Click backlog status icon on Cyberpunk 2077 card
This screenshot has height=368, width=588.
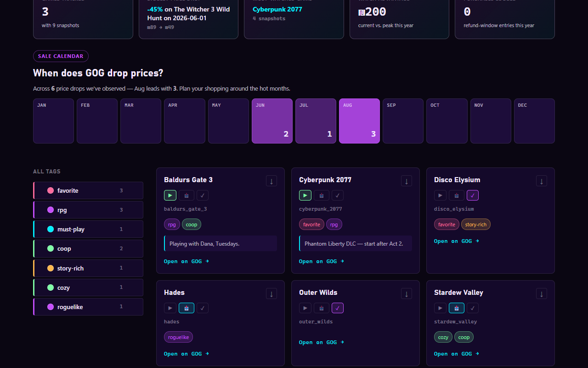(x=322, y=195)
